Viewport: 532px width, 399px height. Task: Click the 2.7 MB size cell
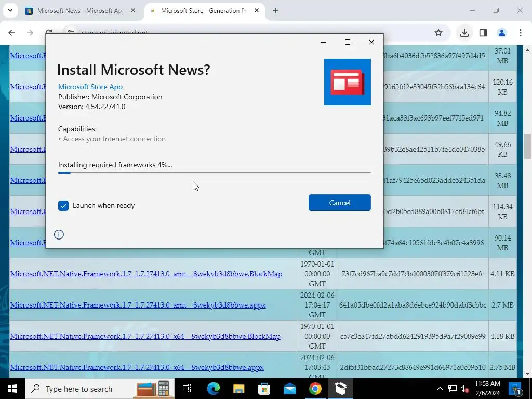(502, 305)
